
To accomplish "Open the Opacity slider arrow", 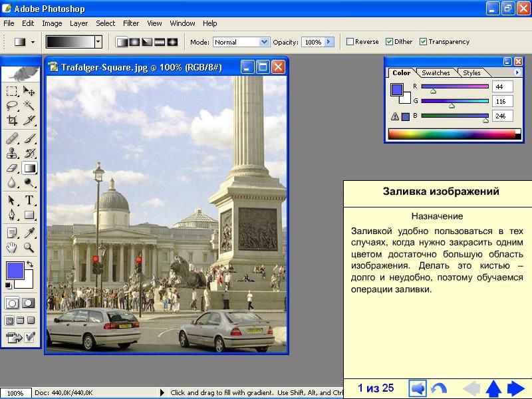I will pyautogui.click(x=328, y=42).
